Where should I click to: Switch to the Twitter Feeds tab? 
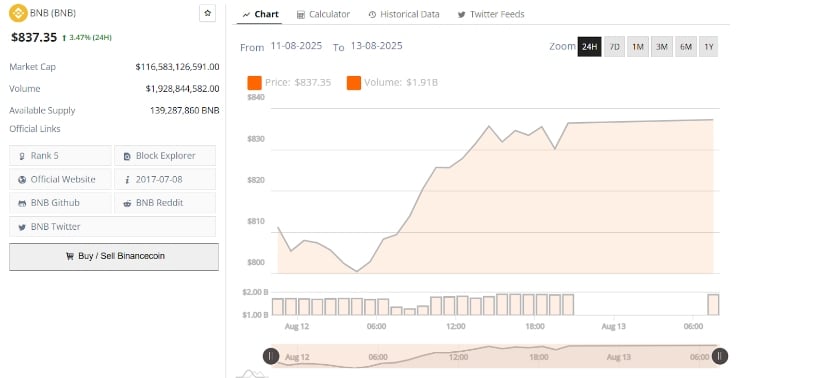(x=491, y=14)
